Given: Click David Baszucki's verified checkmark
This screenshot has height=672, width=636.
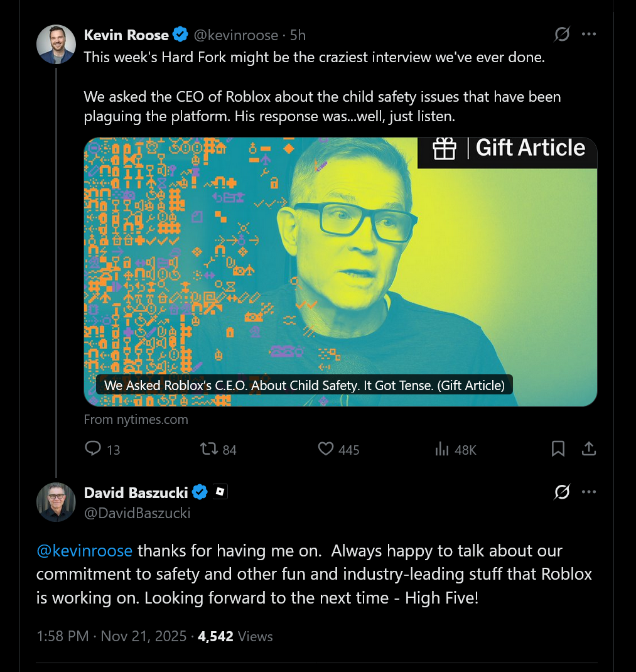Looking at the screenshot, I should [x=200, y=492].
